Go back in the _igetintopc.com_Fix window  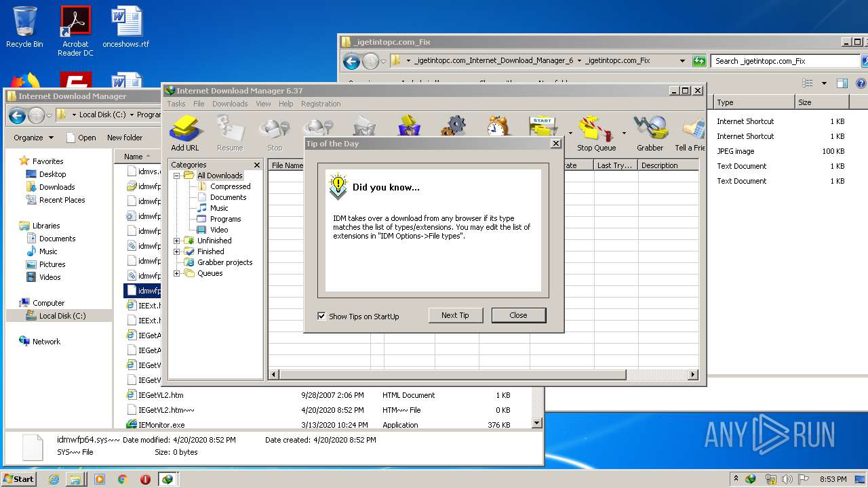click(x=351, y=61)
